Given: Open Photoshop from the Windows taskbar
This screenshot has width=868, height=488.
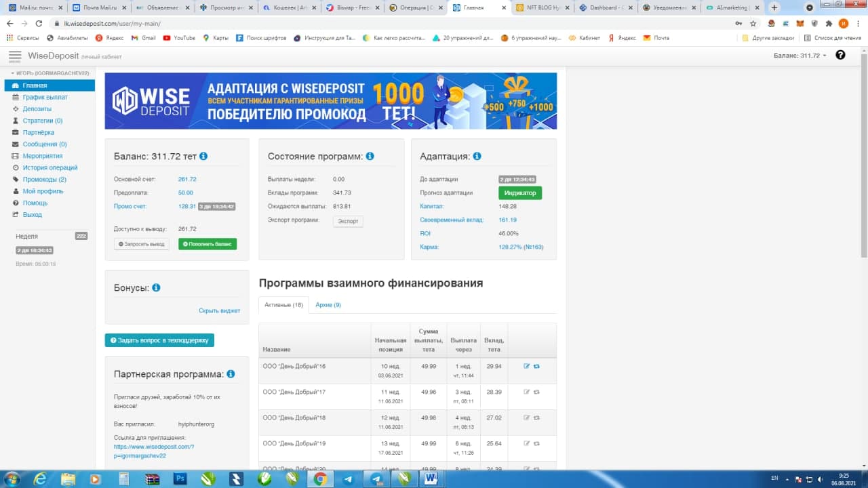Looking at the screenshot, I should pos(180,479).
